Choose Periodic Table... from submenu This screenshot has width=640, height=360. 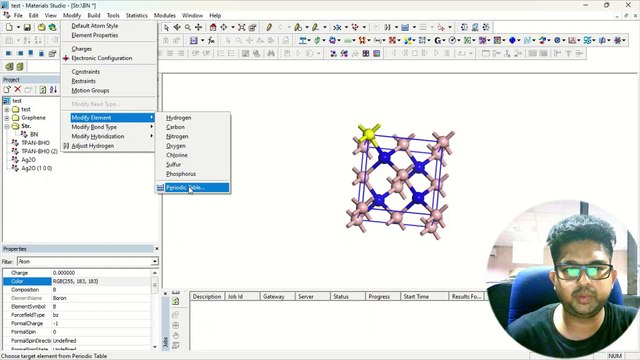point(193,188)
